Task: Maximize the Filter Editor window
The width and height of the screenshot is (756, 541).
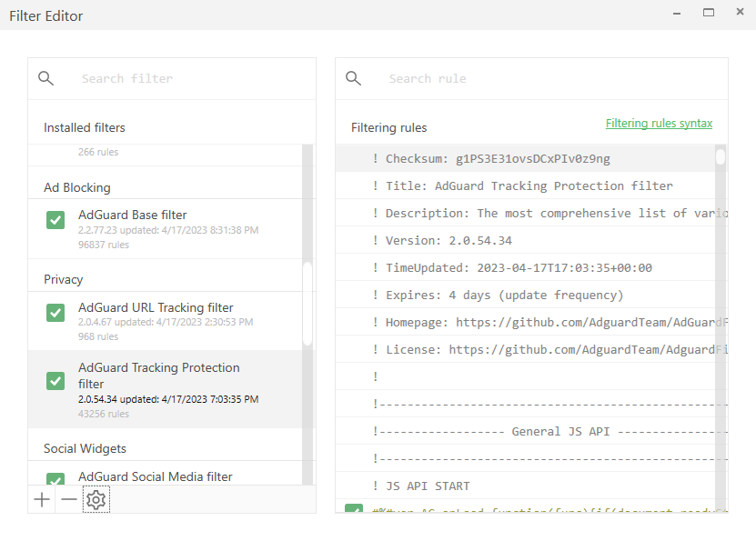Action: (709, 13)
